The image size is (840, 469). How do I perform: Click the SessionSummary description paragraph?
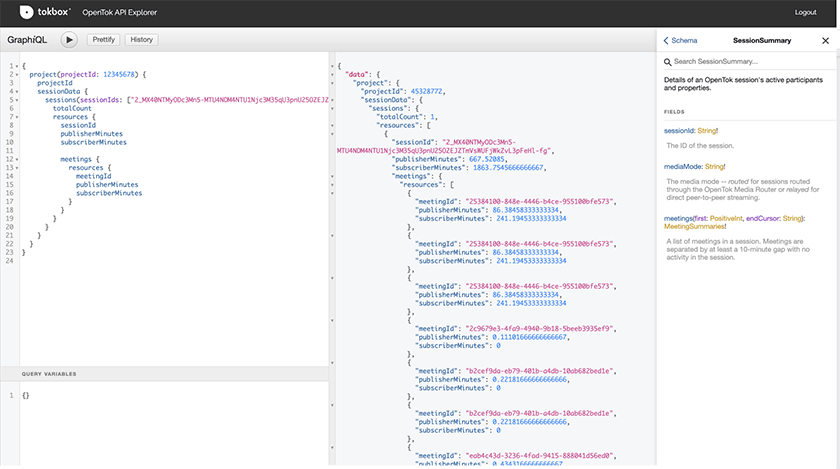(x=743, y=84)
